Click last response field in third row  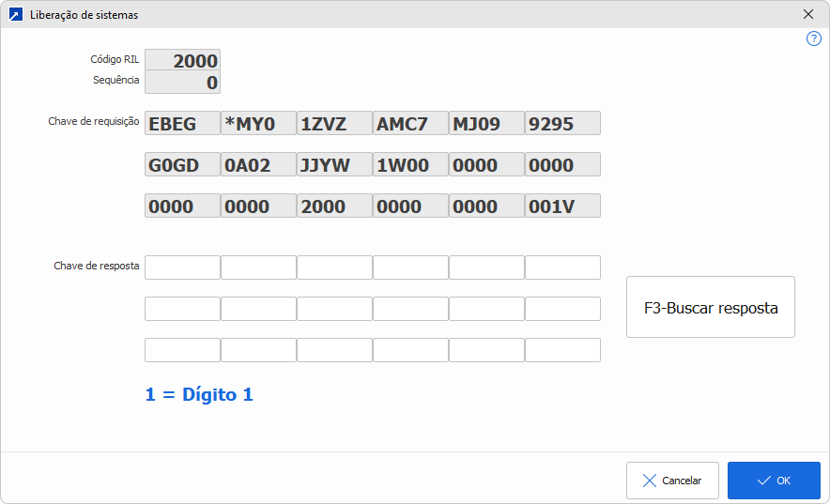point(562,350)
